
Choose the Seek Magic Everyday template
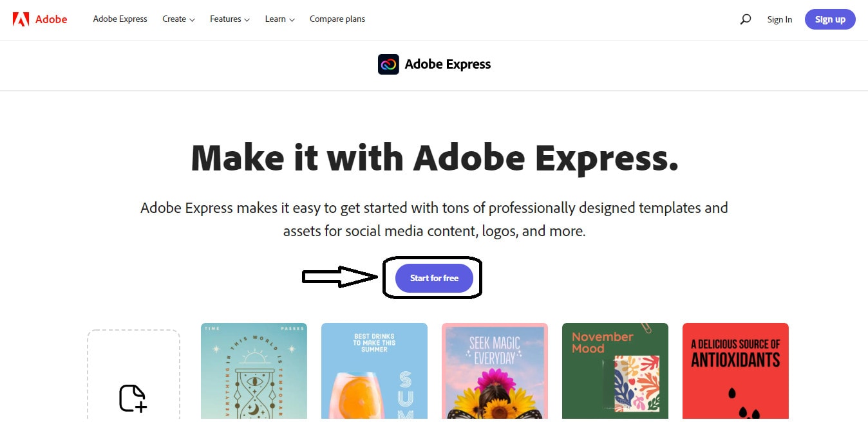(x=495, y=372)
